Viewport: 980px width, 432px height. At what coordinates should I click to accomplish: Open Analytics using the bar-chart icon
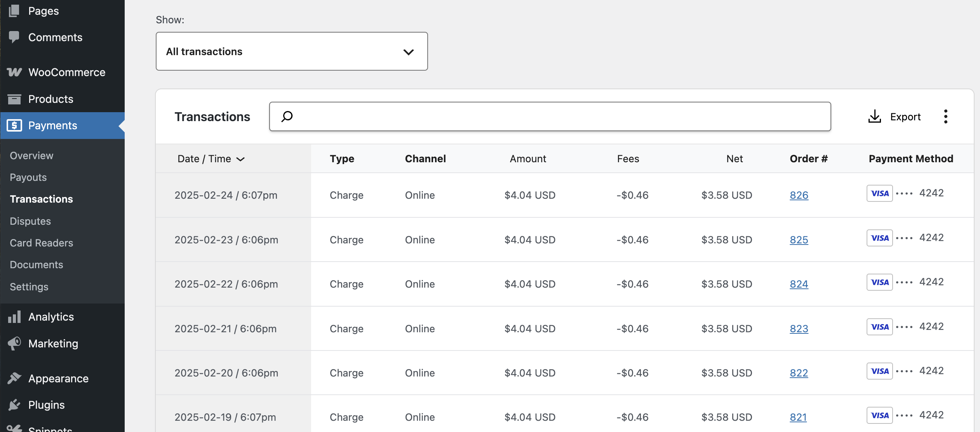(14, 316)
